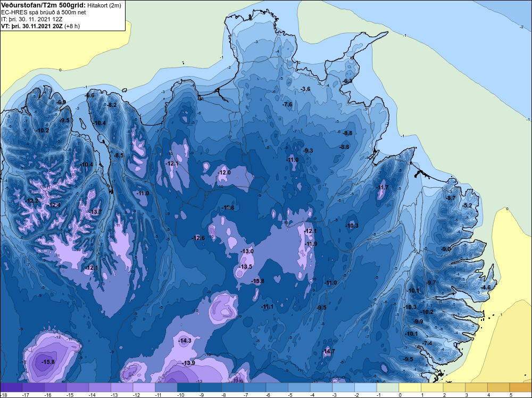The height and width of the screenshot is (398, 532).
Task: Choose the legend color between -8 and -7
Action: 233,387
